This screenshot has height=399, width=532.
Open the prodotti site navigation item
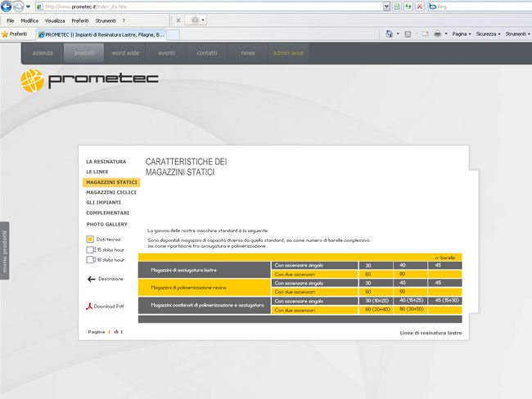(x=84, y=53)
